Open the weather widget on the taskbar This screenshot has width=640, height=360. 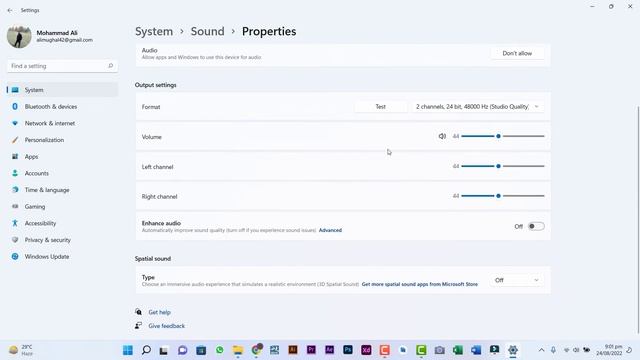(20, 350)
